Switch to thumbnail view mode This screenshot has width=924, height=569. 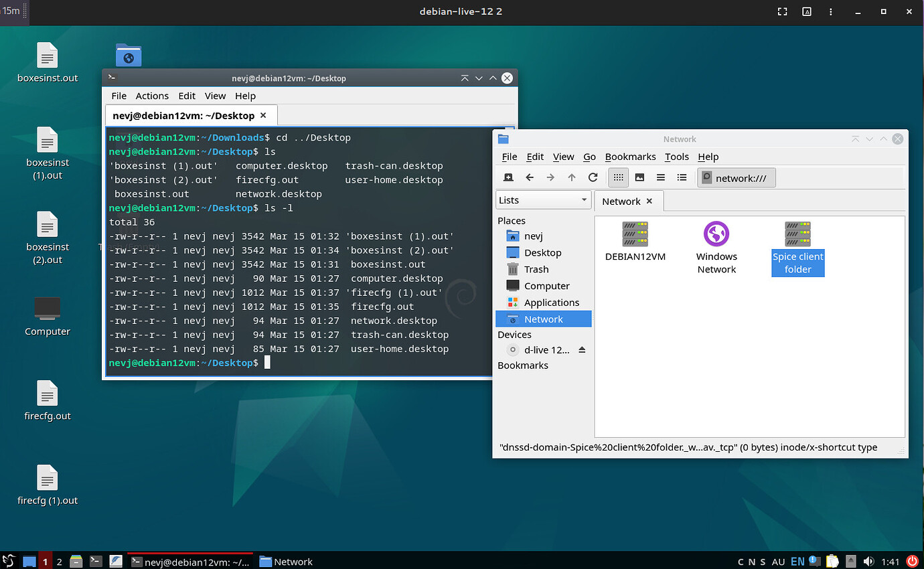pos(639,177)
